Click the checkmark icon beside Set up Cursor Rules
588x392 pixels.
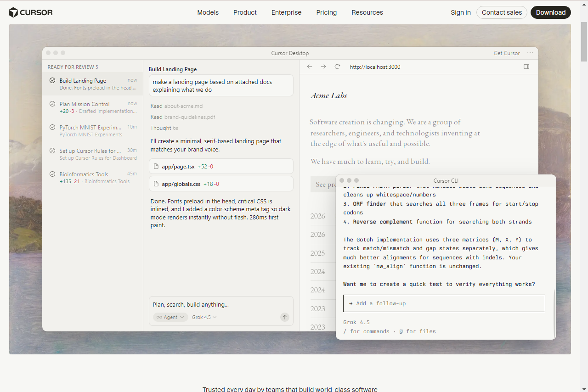[52, 151]
